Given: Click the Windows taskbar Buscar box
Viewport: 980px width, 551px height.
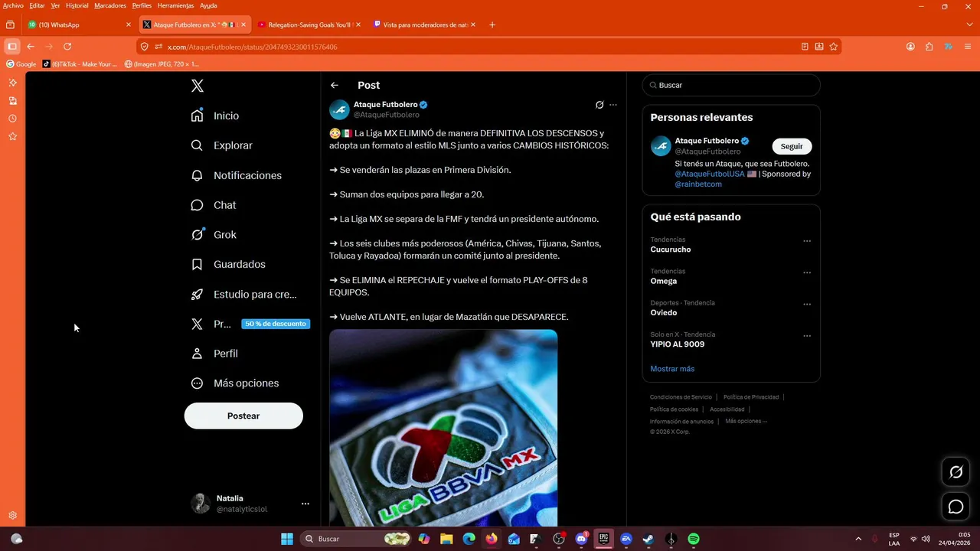Looking at the screenshot, I should coord(356,539).
